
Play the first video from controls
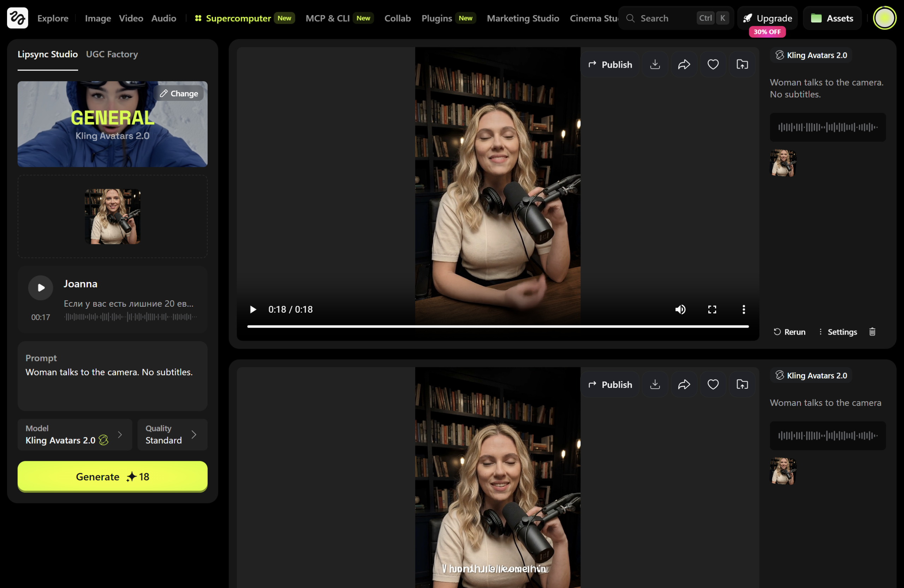point(252,310)
